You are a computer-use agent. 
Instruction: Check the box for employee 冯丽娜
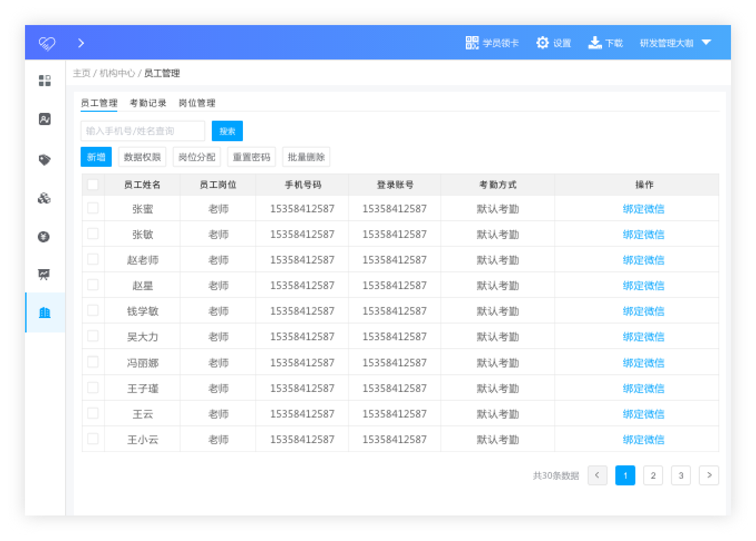[x=93, y=362]
